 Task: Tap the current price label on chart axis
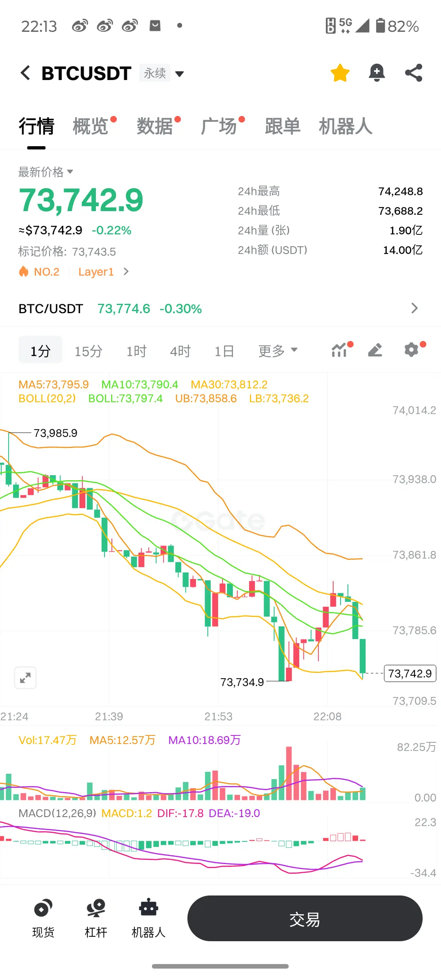[410, 673]
